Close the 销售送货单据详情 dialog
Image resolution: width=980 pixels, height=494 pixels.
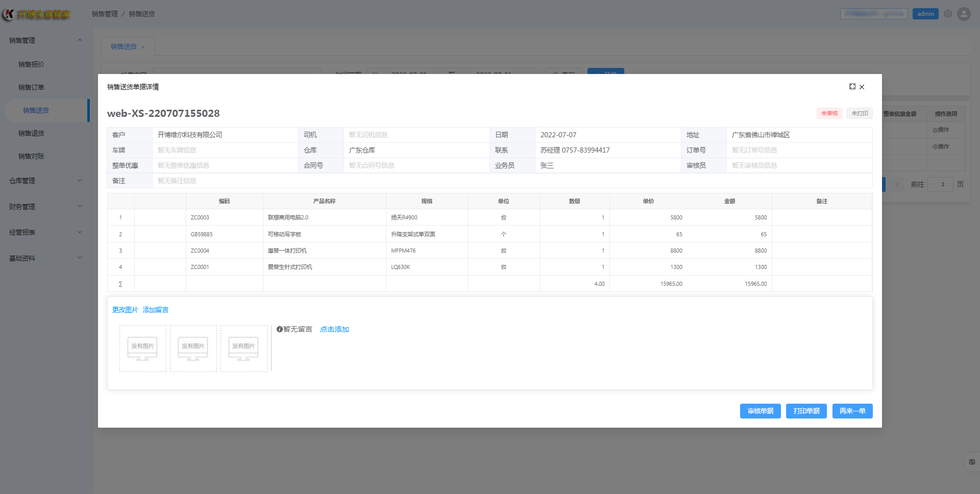[862, 87]
